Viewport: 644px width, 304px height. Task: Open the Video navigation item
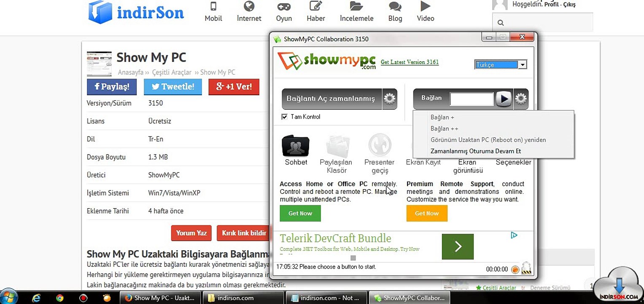tap(426, 12)
